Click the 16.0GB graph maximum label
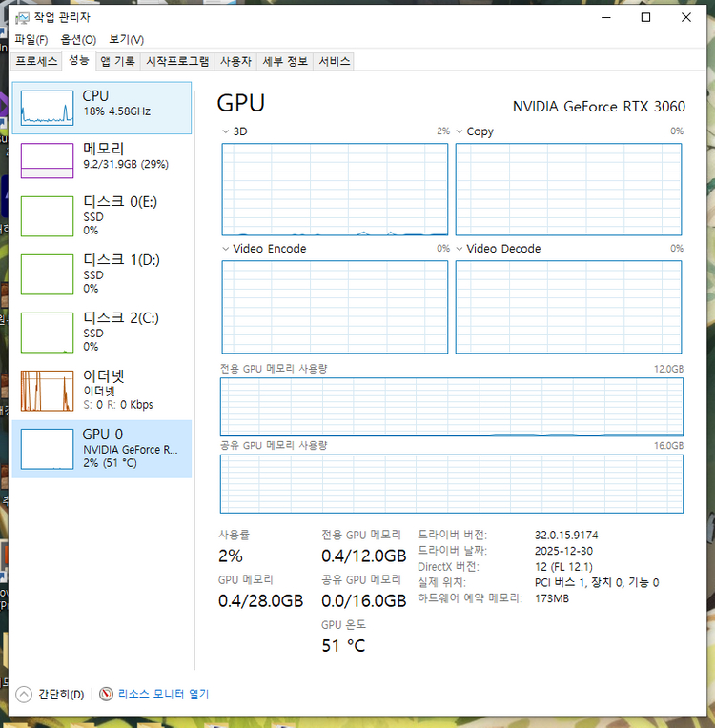 668,446
